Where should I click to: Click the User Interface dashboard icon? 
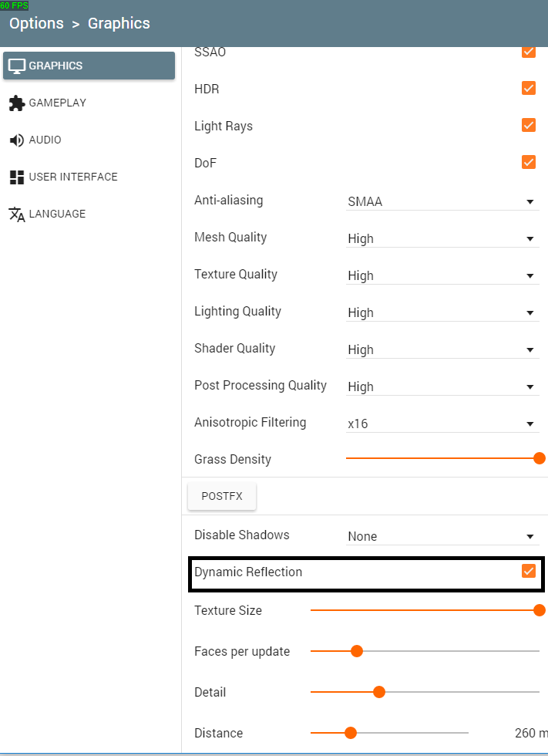(x=17, y=177)
